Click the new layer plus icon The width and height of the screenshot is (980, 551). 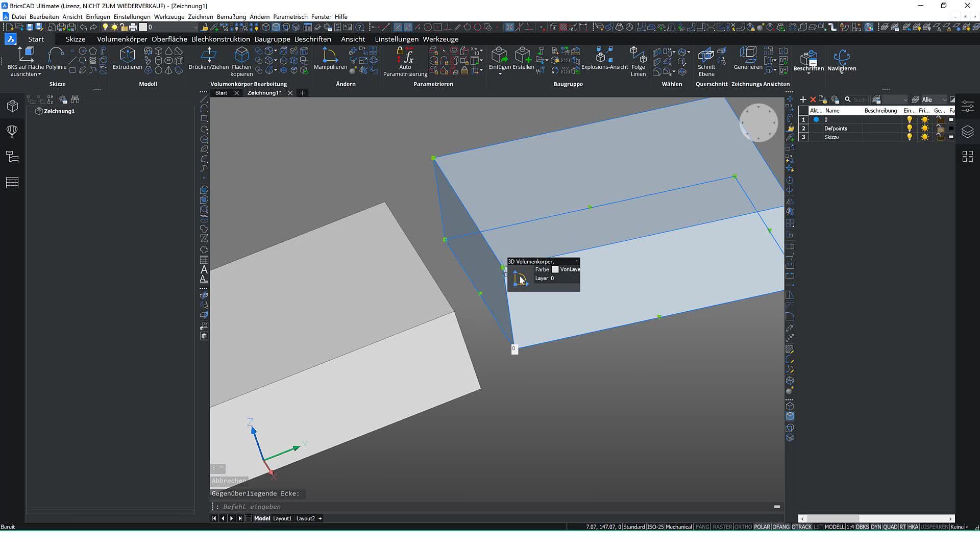pyautogui.click(x=803, y=99)
